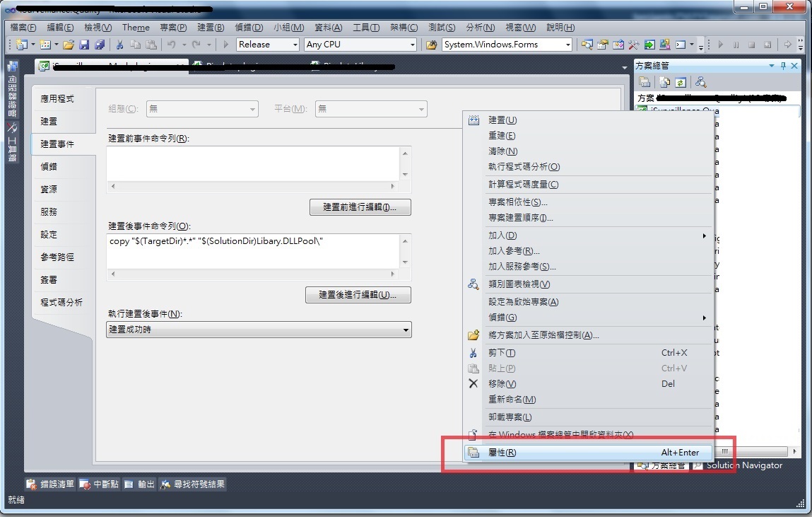Switch to the 偵錯 side tab

[49, 167]
